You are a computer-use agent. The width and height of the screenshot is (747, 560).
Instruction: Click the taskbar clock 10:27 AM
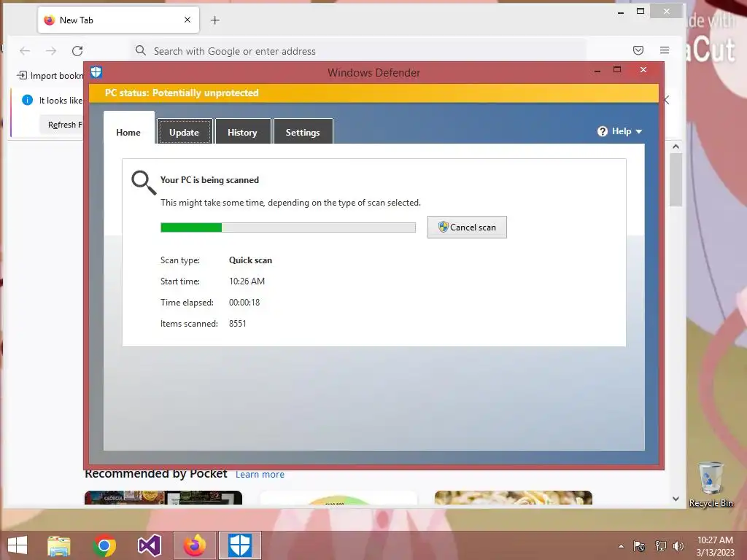click(x=715, y=540)
